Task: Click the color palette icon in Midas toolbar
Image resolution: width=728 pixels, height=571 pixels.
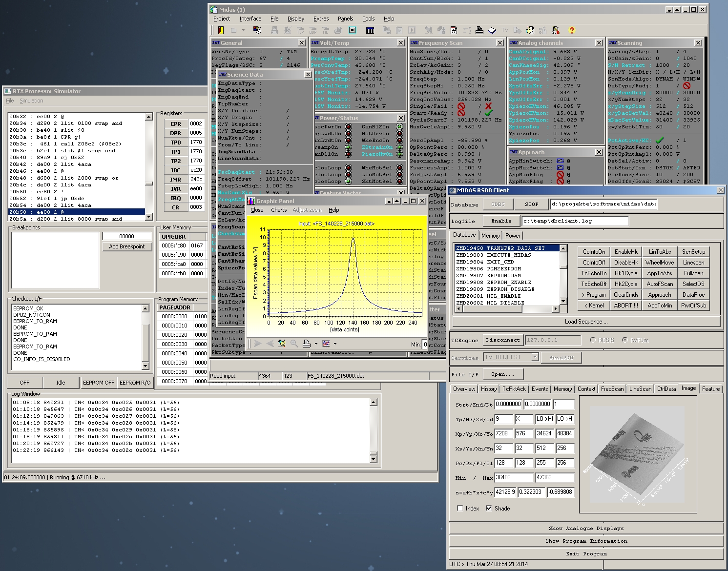Action: [257, 30]
